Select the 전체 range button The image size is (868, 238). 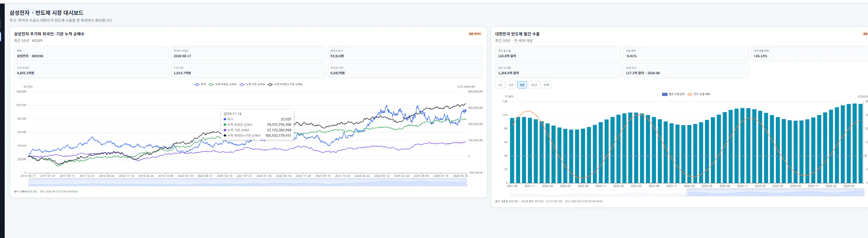click(546, 85)
